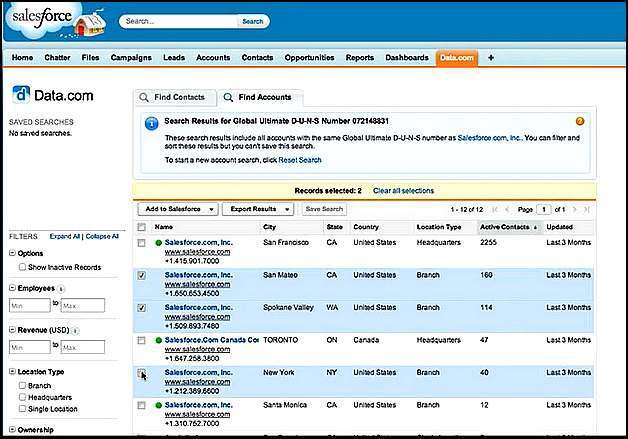628x439 pixels.
Task: Check the Headquarters location type filter
Action: [x=22, y=397]
